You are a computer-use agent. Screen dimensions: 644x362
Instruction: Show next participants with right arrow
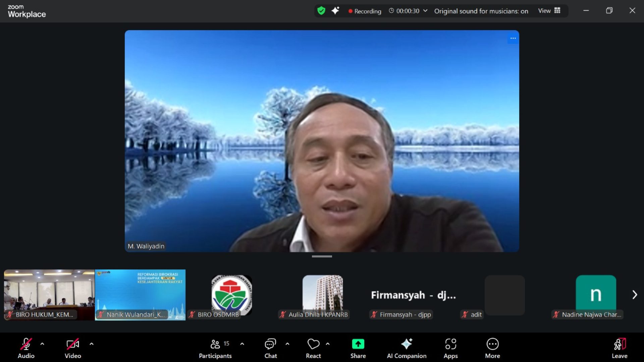634,295
